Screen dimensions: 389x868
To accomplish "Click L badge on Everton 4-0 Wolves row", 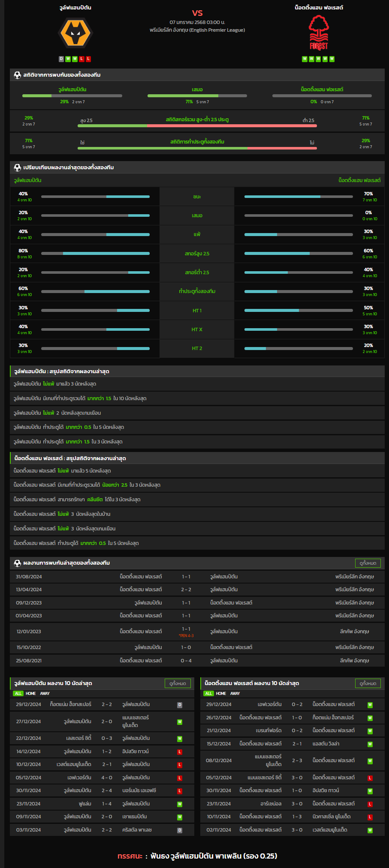I will click(180, 778).
